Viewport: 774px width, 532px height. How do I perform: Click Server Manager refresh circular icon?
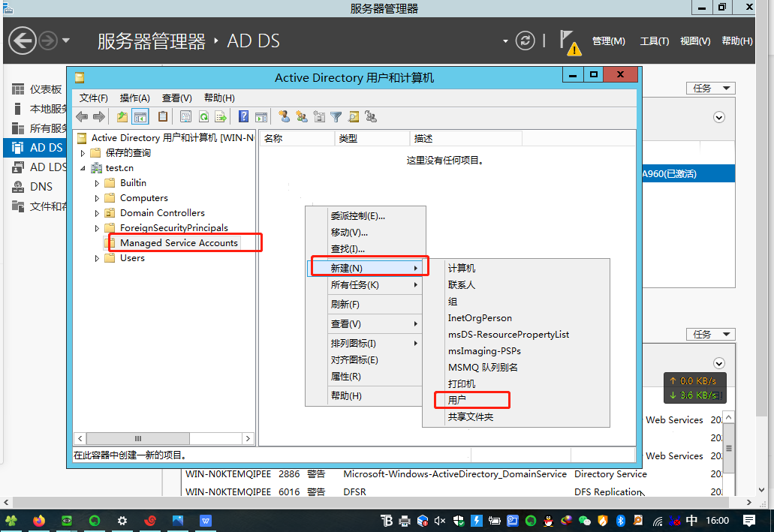point(525,41)
